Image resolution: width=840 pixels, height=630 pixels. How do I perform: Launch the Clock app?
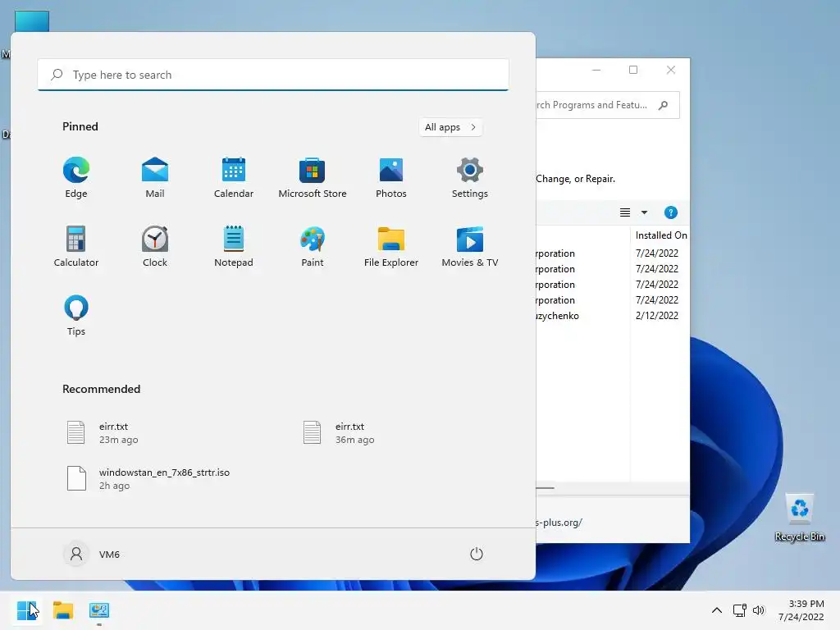click(155, 246)
